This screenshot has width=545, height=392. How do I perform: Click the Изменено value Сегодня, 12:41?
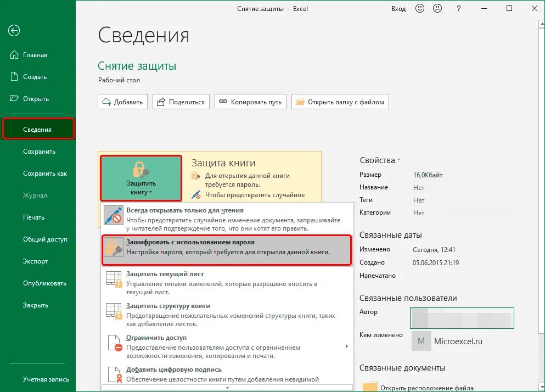coord(434,249)
